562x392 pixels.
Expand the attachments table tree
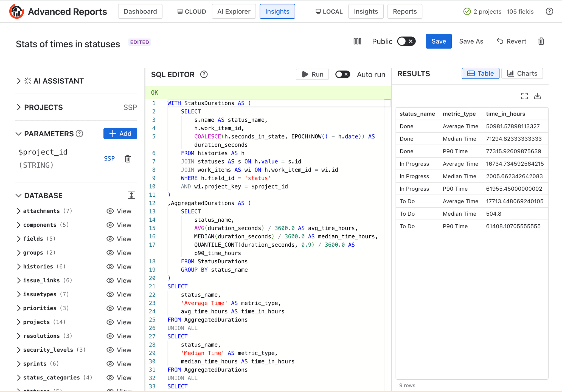point(18,211)
